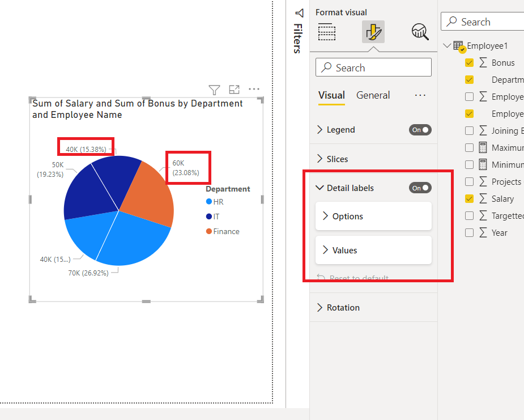Open the Analytics magnifier icon
524x420 pixels.
coord(420,32)
